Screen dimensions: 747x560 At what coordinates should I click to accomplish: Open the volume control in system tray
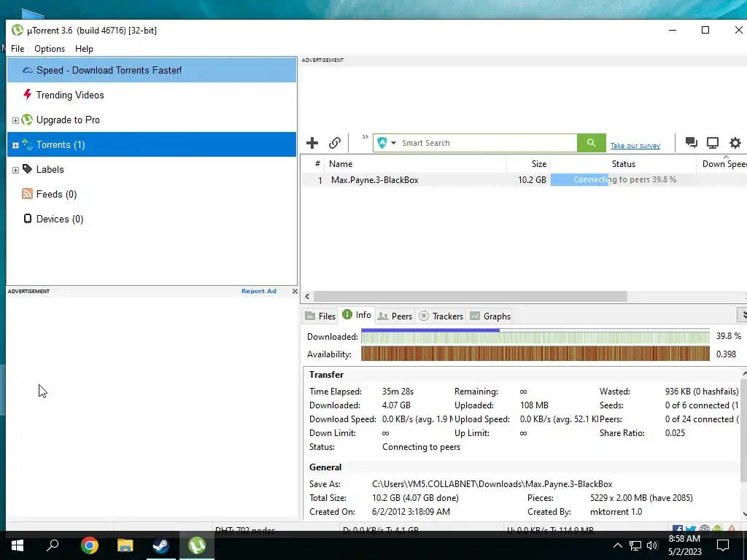point(652,545)
